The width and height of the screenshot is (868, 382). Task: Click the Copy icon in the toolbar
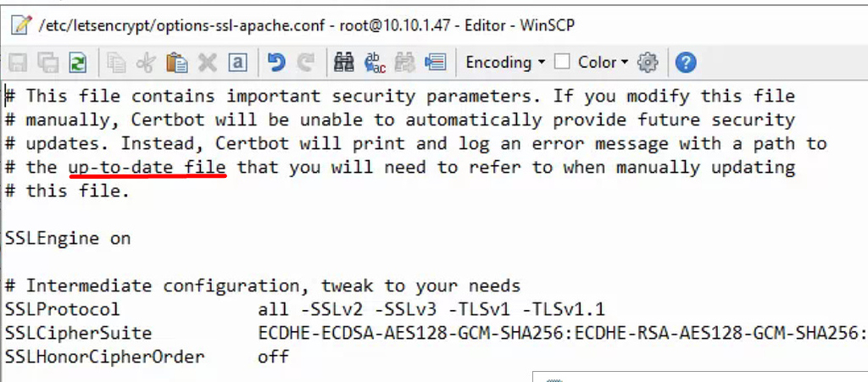[x=117, y=63]
